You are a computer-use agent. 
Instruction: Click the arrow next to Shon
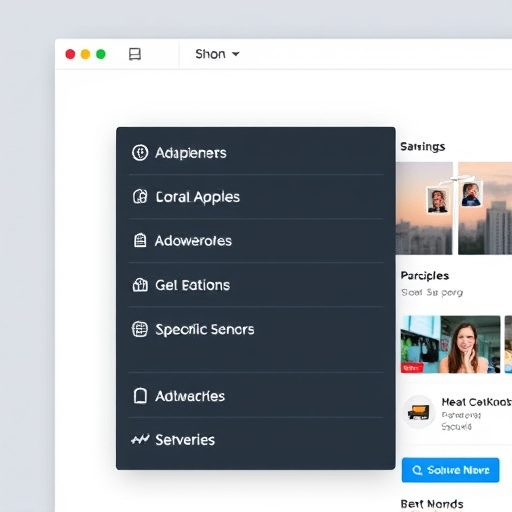pos(236,54)
